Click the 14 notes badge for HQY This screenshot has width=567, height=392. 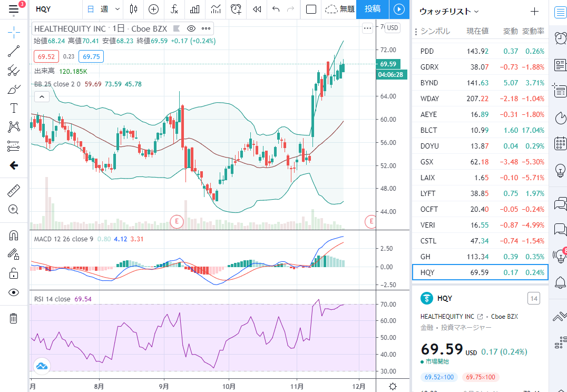click(x=534, y=299)
